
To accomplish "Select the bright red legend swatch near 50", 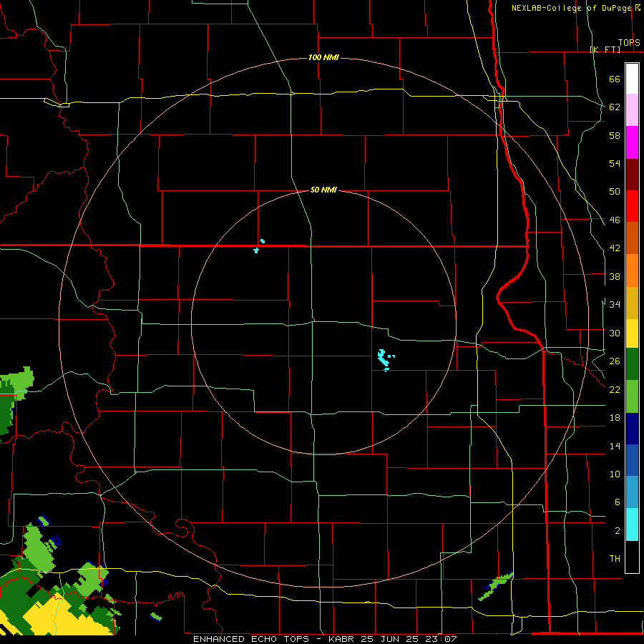I will click(632, 206).
